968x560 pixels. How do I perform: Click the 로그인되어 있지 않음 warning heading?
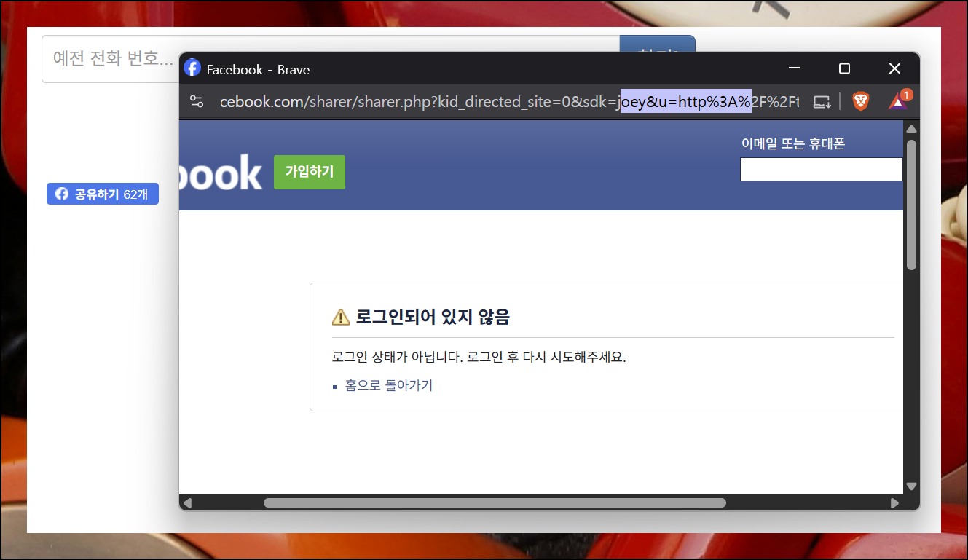tap(433, 317)
